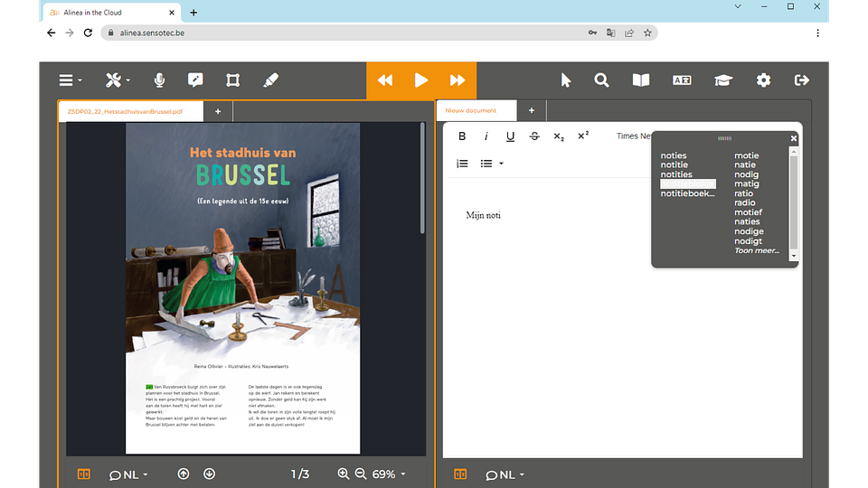Click the crop selection frame icon
The width and height of the screenshot is (868, 488).
coord(232,80)
